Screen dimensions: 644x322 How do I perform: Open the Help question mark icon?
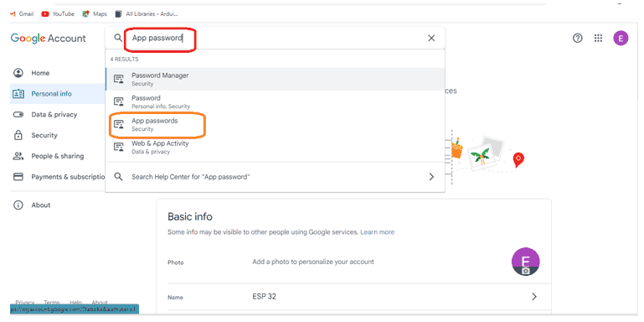pos(578,39)
